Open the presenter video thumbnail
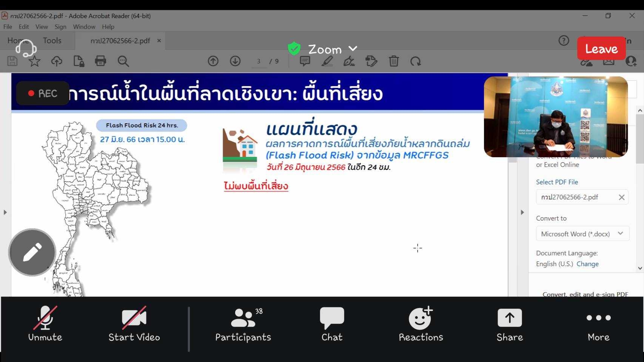Image resolution: width=644 pixels, height=362 pixels. point(556,117)
